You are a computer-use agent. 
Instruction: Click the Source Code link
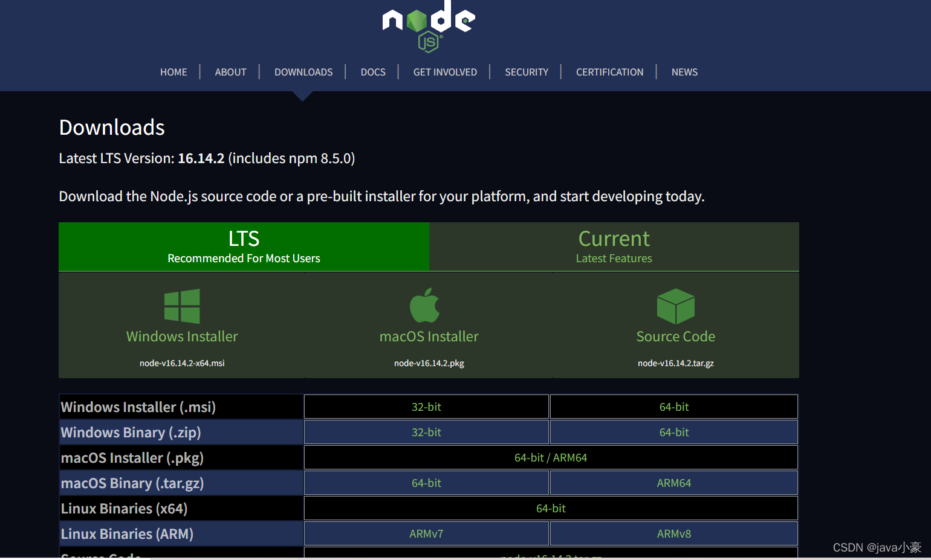point(676,336)
